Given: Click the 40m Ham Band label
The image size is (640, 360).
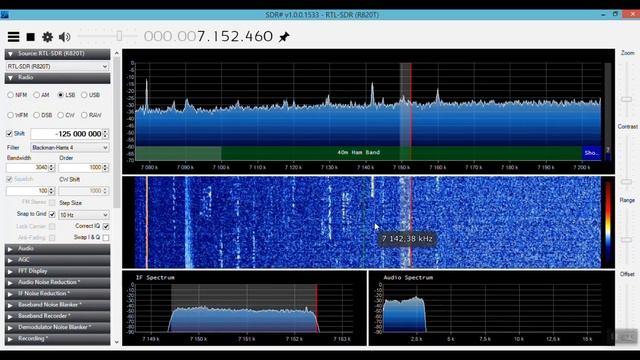Looking at the screenshot, I should click(358, 152).
